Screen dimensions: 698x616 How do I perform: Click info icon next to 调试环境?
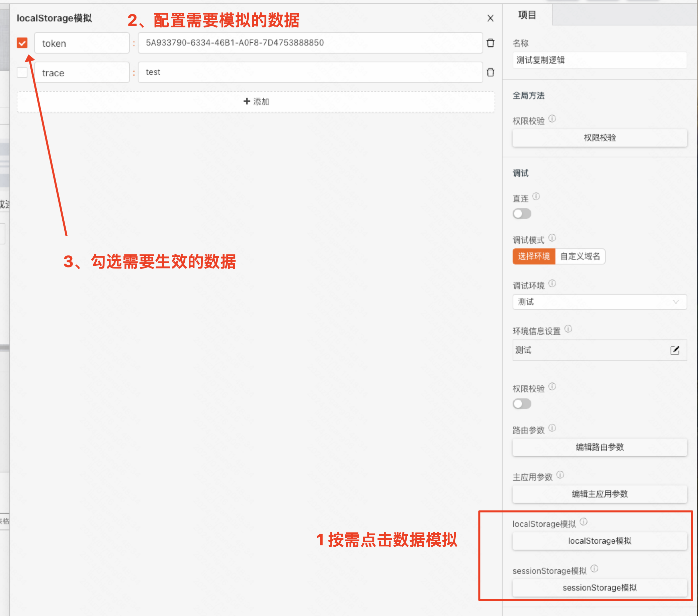(x=552, y=284)
